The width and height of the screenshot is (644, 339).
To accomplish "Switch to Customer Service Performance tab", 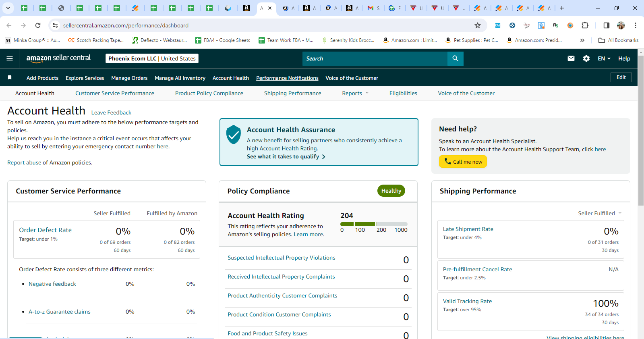I will tap(115, 93).
